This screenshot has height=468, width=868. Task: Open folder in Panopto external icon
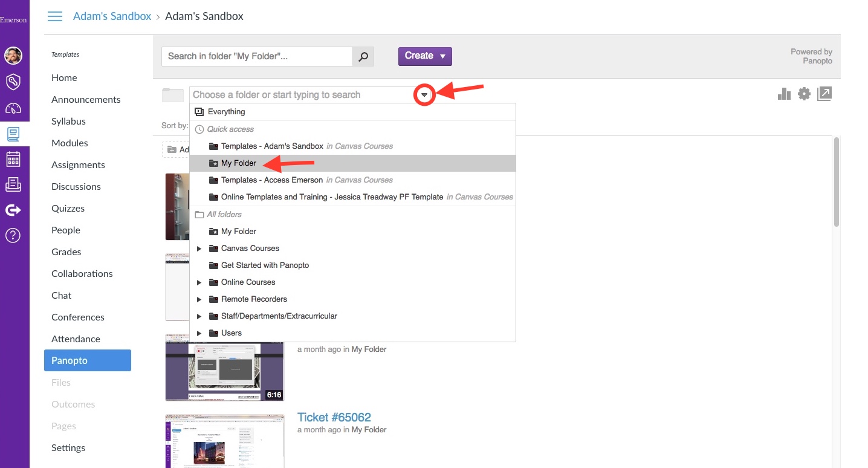pyautogui.click(x=824, y=94)
